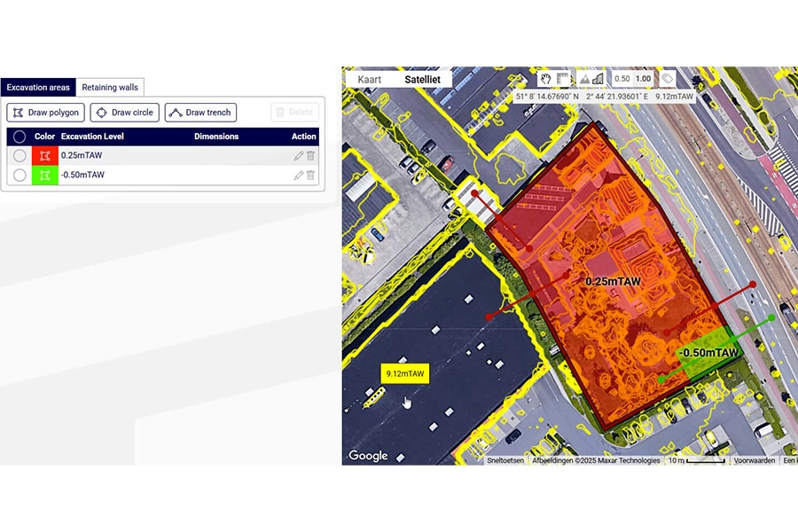Click the buildings elevation icon
Viewport: 798px width, 532px height.
(x=598, y=79)
